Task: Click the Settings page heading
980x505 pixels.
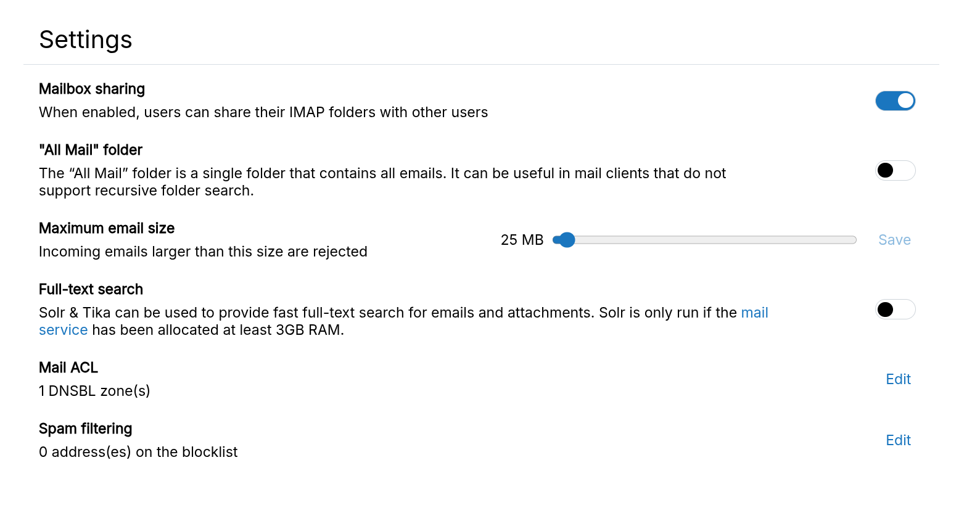Action: pyautogui.click(x=86, y=39)
